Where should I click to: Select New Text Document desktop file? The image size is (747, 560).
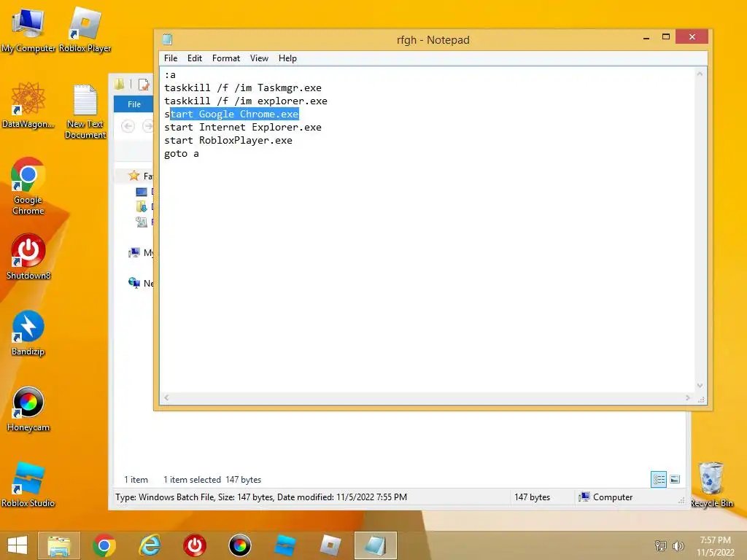[x=85, y=111]
